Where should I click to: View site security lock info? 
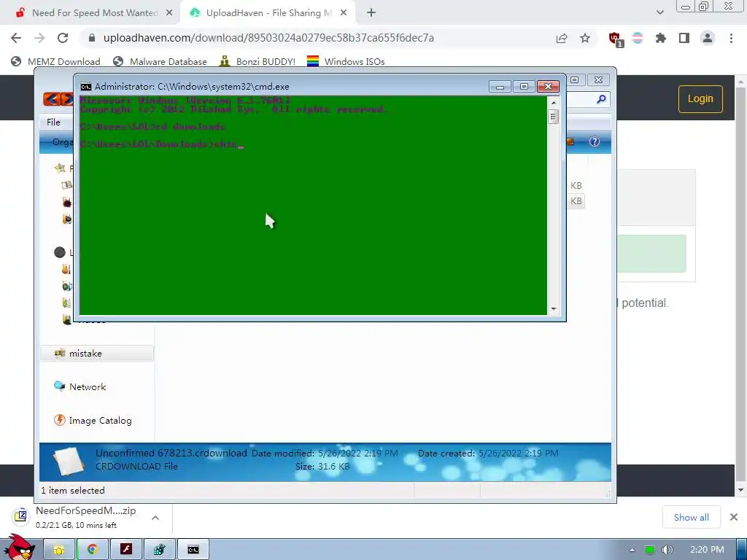[x=92, y=38]
